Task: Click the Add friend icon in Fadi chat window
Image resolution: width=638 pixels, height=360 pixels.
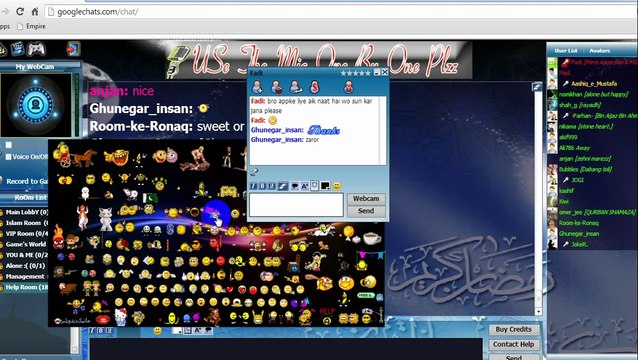Action: [x=258, y=87]
